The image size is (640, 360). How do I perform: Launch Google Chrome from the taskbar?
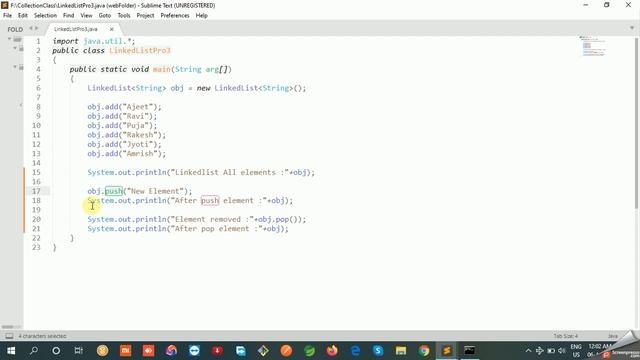424,351
